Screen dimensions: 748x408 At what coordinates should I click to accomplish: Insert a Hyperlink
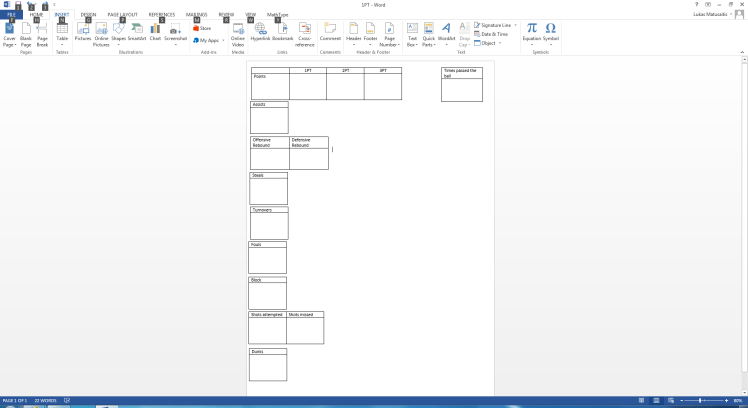point(260,34)
